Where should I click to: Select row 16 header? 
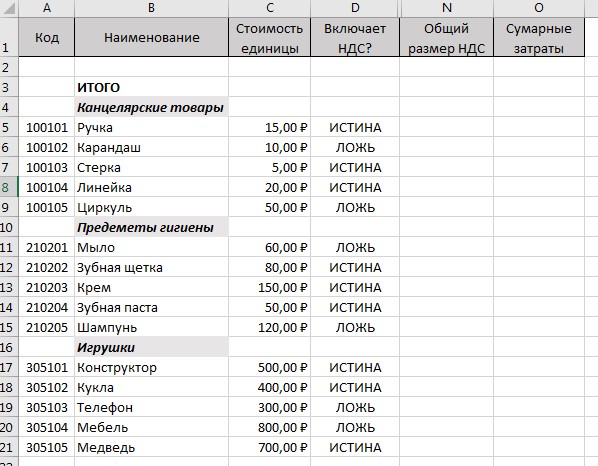click(9, 347)
